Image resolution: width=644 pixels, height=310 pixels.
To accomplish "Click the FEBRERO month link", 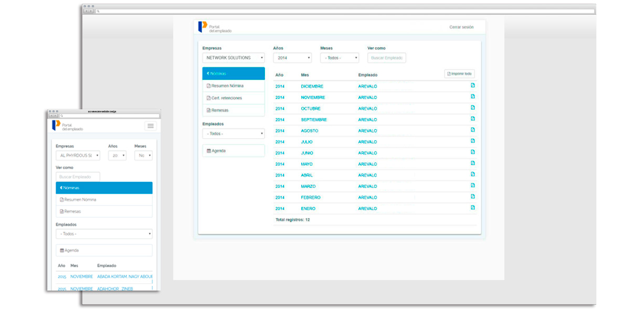I will tap(311, 198).
